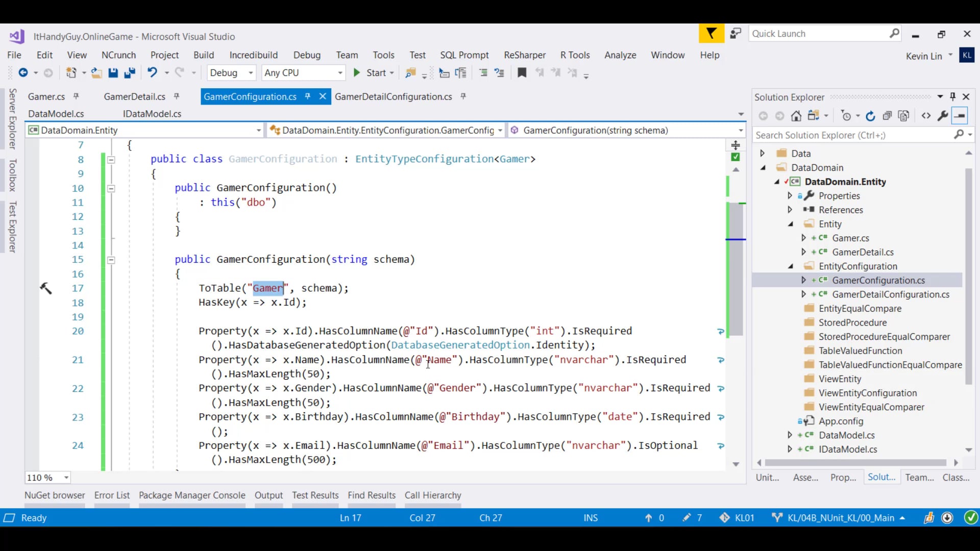Toggle Preview Selected Items button
This screenshot has width=980, height=551.
960,116
